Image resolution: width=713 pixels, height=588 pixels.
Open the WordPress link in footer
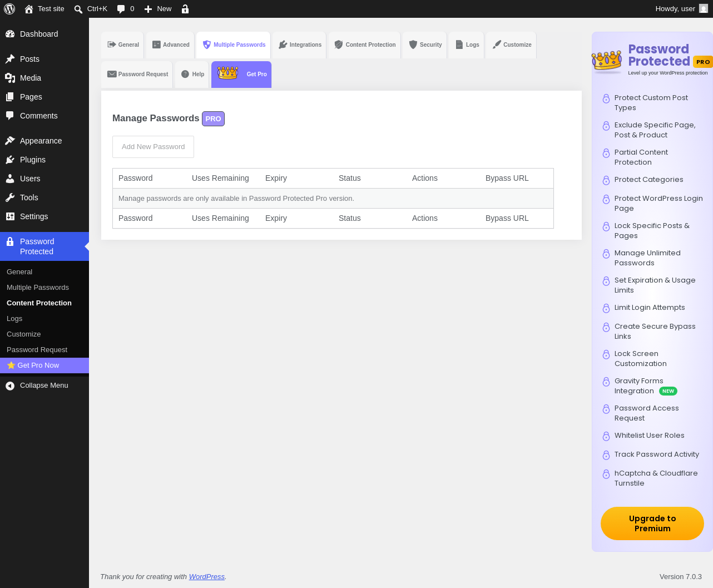click(207, 577)
